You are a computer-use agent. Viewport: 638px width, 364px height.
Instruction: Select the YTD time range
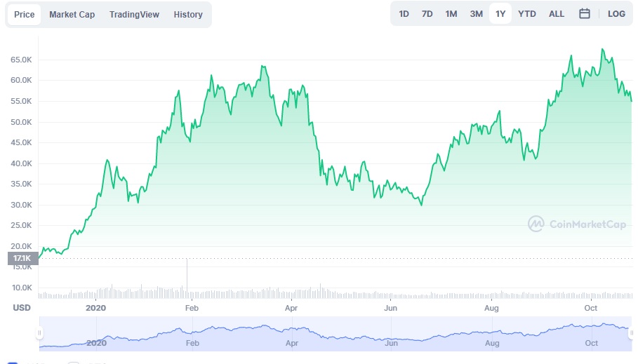point(527,14)
